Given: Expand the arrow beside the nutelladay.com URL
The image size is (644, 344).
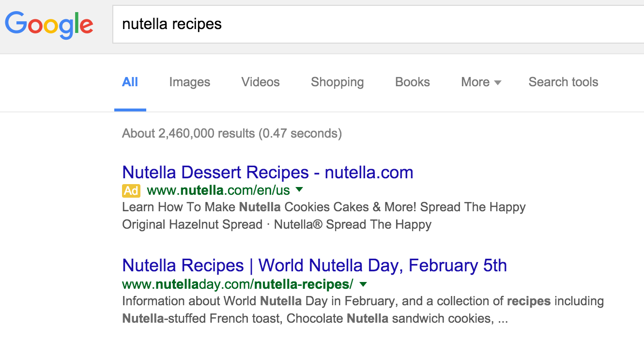Looking at the screenshot, I should coord(363,283).
